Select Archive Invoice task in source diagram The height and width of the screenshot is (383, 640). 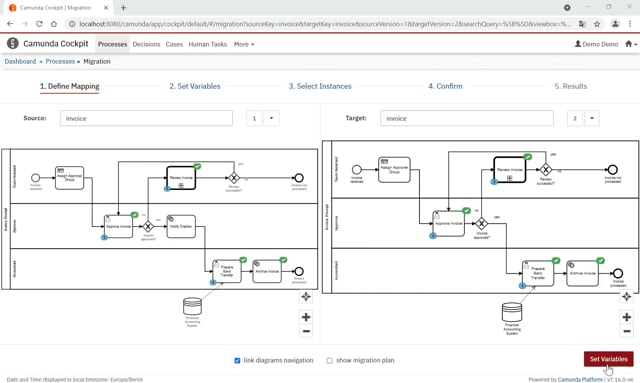point(267,272)
